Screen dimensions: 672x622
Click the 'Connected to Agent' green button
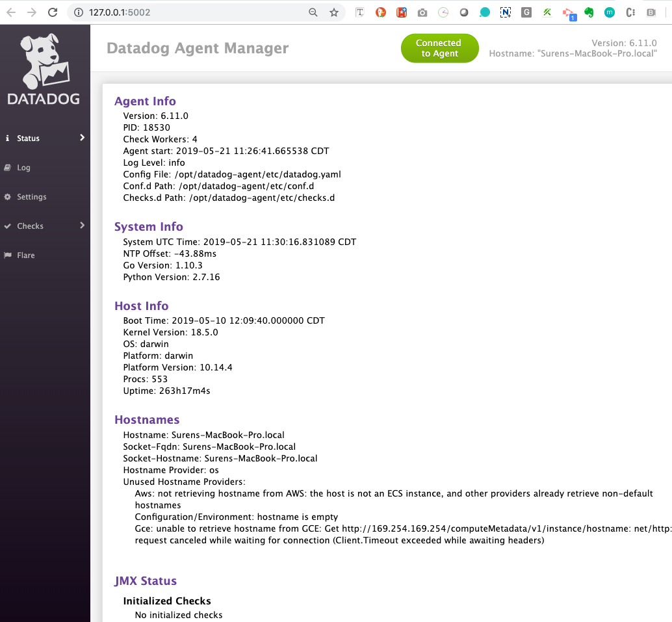pos(440,48)
